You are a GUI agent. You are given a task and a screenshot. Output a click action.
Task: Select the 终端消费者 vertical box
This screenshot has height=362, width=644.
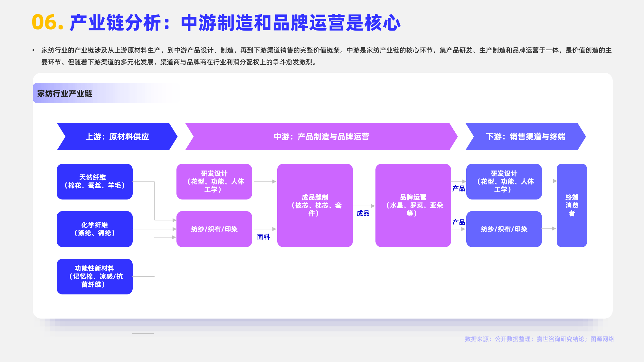572,205
